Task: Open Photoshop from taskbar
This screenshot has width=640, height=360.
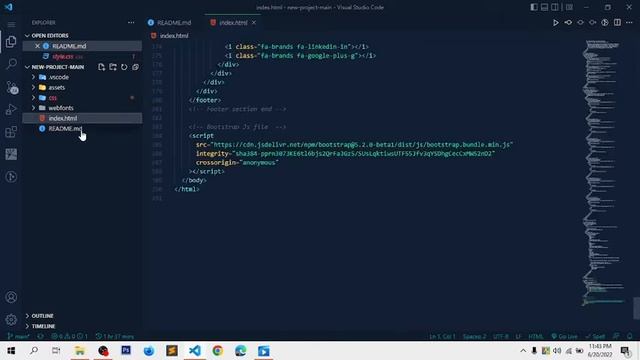Action: coord(126,351)
